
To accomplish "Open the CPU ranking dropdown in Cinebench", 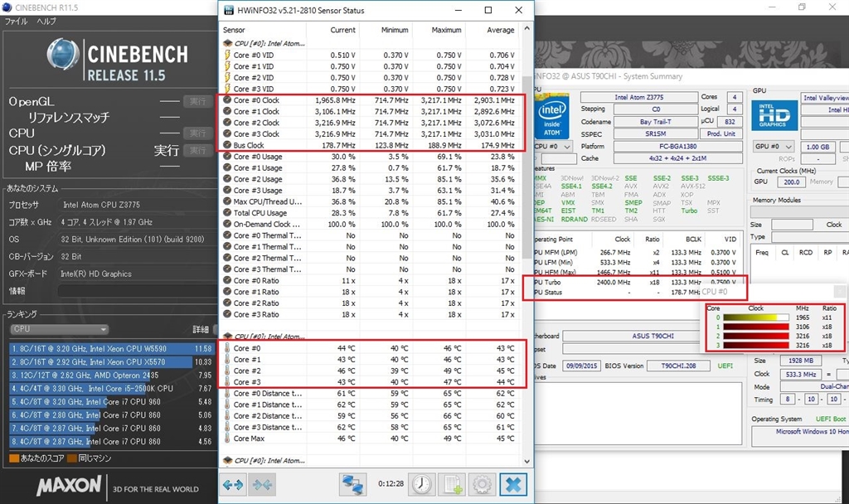I will [59, 329].
